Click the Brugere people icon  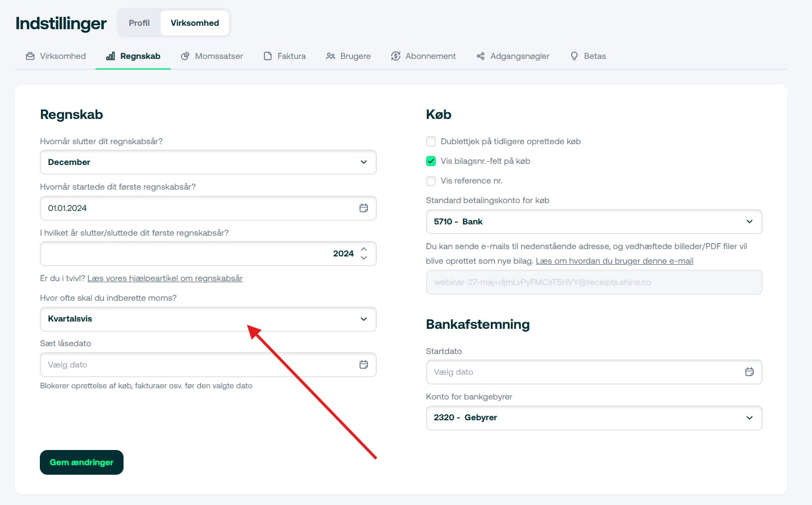(331, 56)
